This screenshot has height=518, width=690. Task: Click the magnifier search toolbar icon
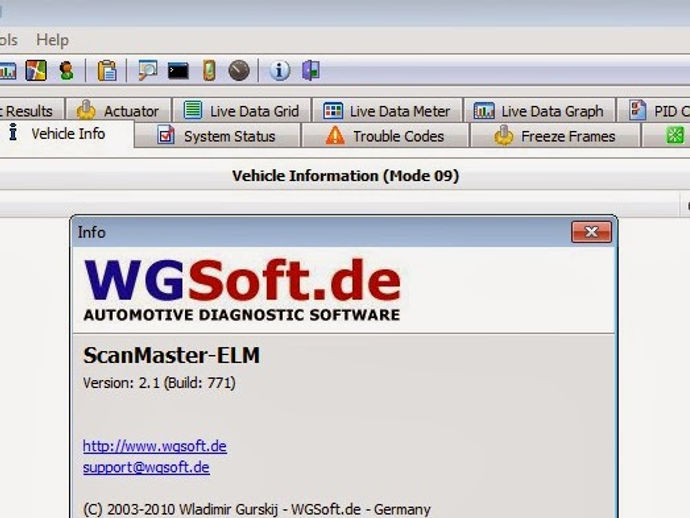tap(147, 70)
